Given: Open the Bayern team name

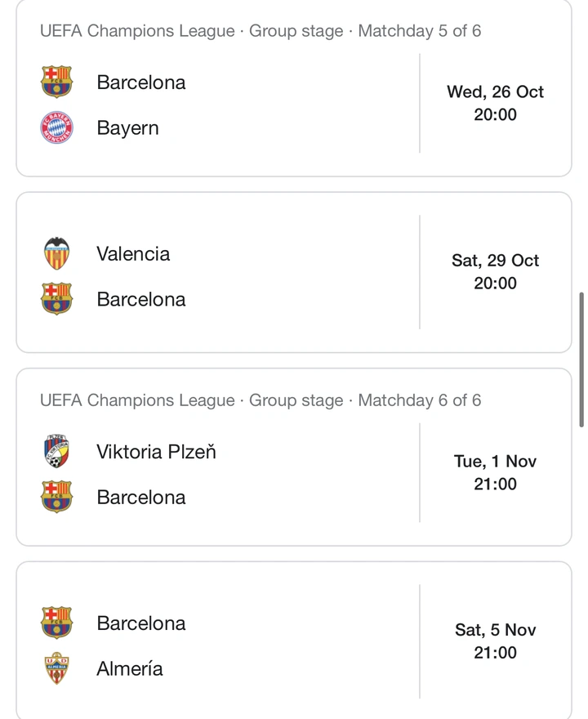Looking at the screenshot, I should tap(128, 128).
